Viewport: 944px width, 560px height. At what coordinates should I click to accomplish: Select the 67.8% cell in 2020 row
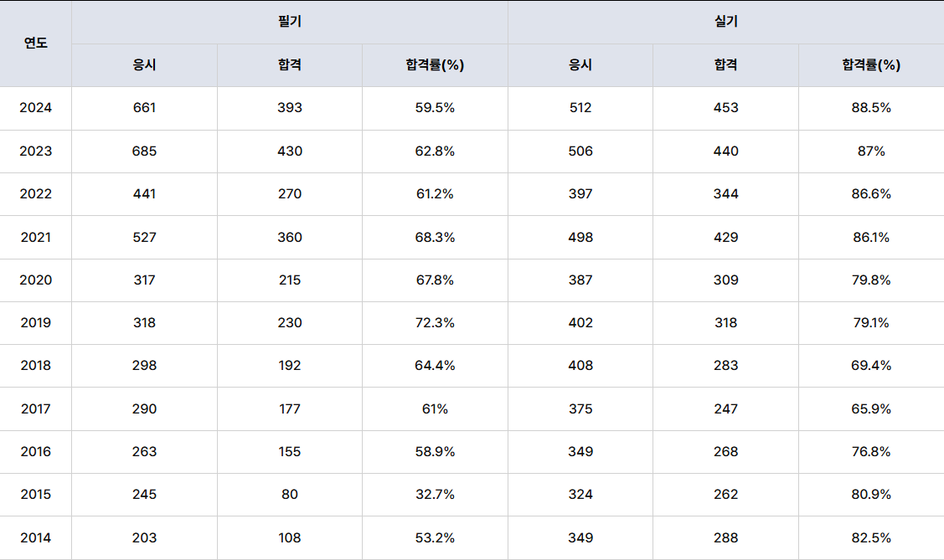tap(435, 280)
